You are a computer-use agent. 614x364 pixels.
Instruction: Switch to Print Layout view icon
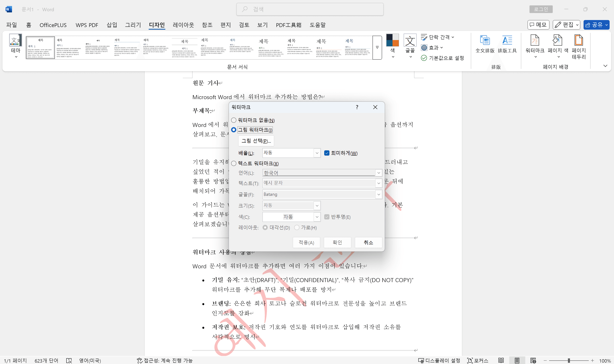[517, 360]
